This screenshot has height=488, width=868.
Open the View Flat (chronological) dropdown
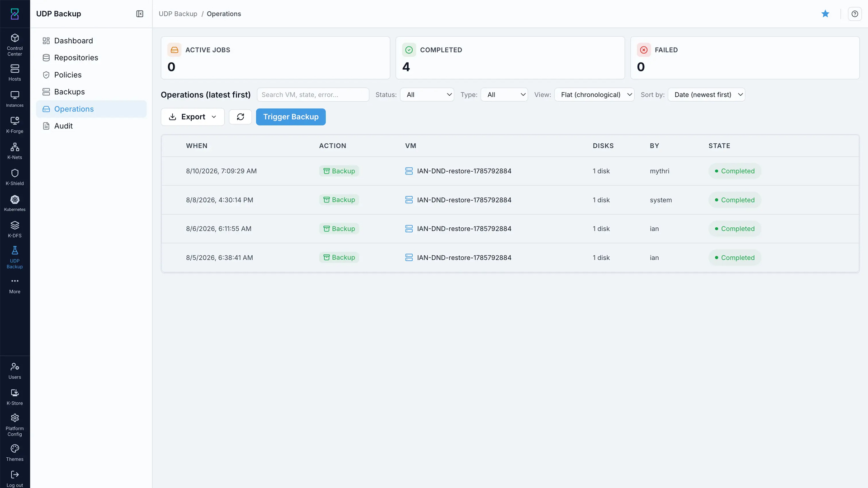coord(594,95)
